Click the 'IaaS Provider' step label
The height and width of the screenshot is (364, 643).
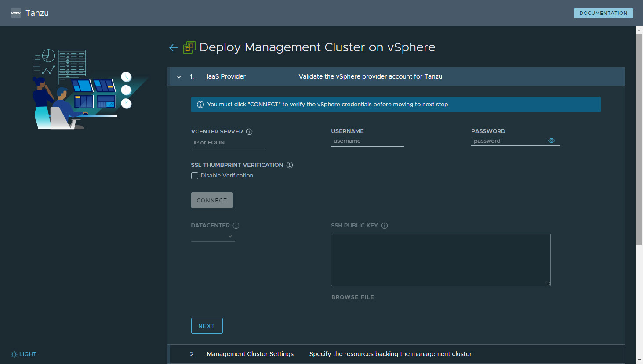coord(226,76)
